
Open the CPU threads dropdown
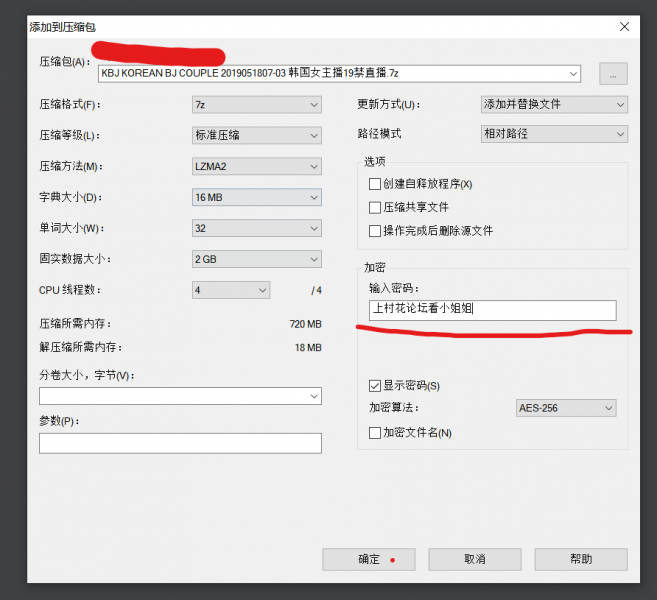coord(231,290)
